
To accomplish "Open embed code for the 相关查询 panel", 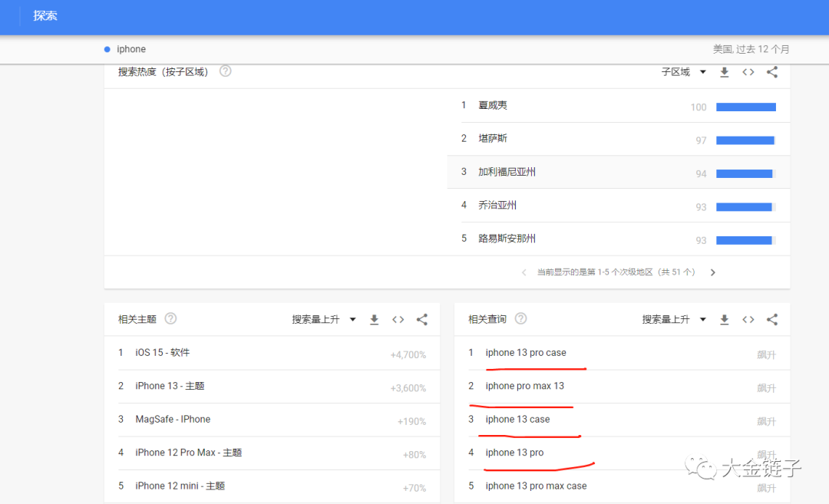I will 748,320.
